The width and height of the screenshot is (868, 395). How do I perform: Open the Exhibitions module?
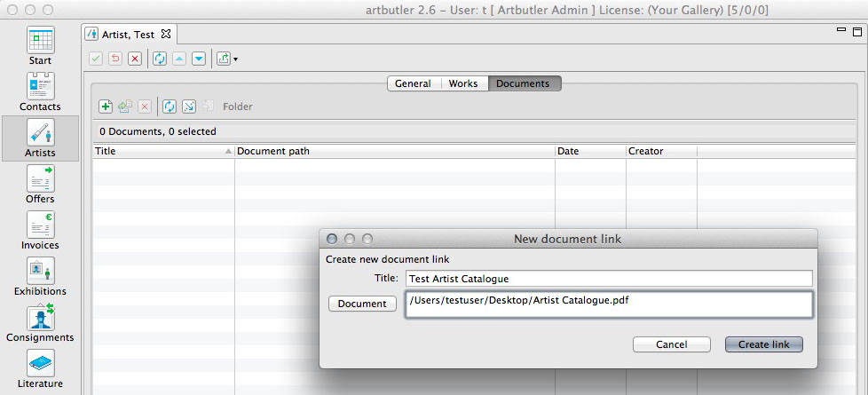pyautogui.click(x=41, y=276)
